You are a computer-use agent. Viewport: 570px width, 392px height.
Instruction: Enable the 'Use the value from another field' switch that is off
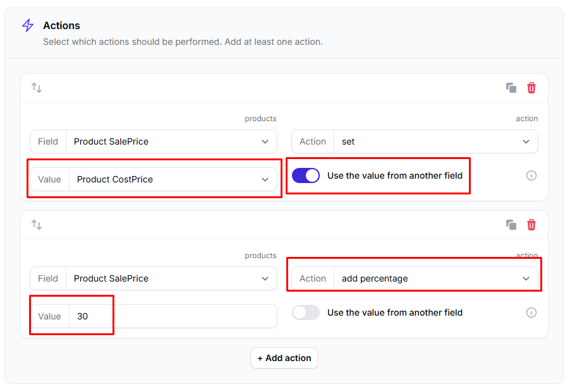(306, 312)
